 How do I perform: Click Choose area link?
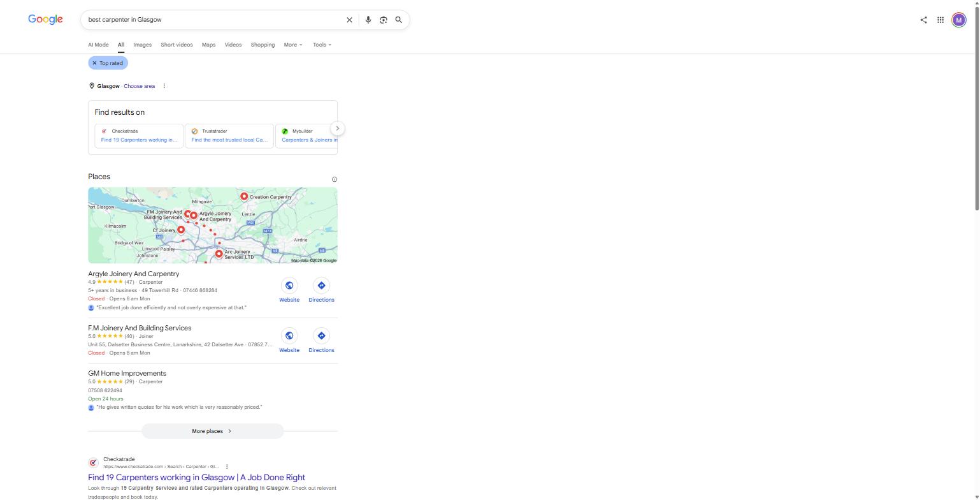click(139, 86)
